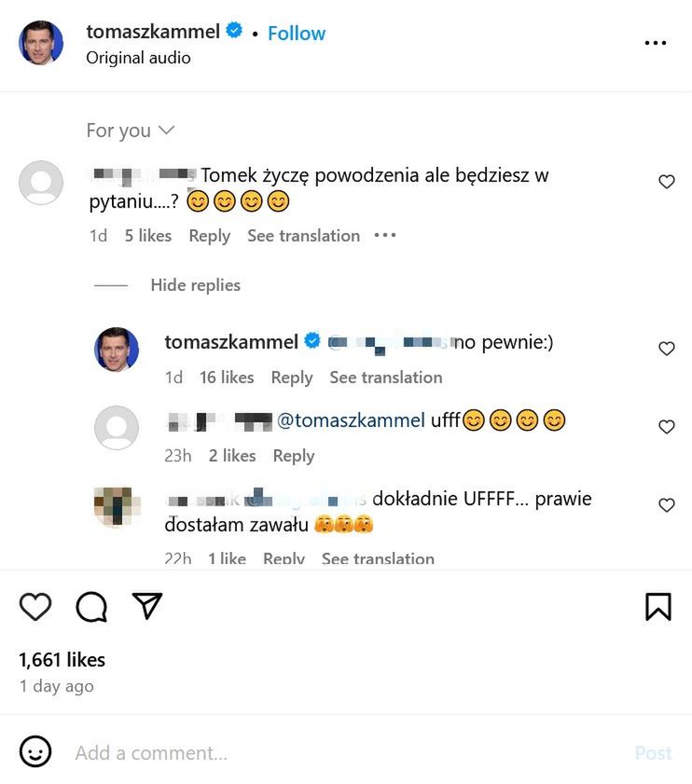Like the "no pewnie:)" reply
This screenshot has height=784, width=692.
666,349
